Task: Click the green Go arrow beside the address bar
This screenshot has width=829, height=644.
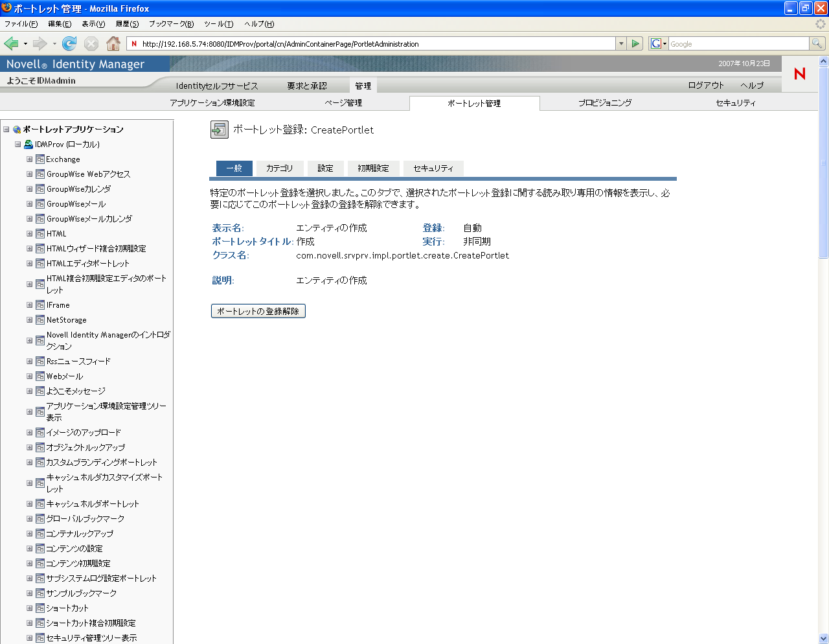Action: [635, 43]
